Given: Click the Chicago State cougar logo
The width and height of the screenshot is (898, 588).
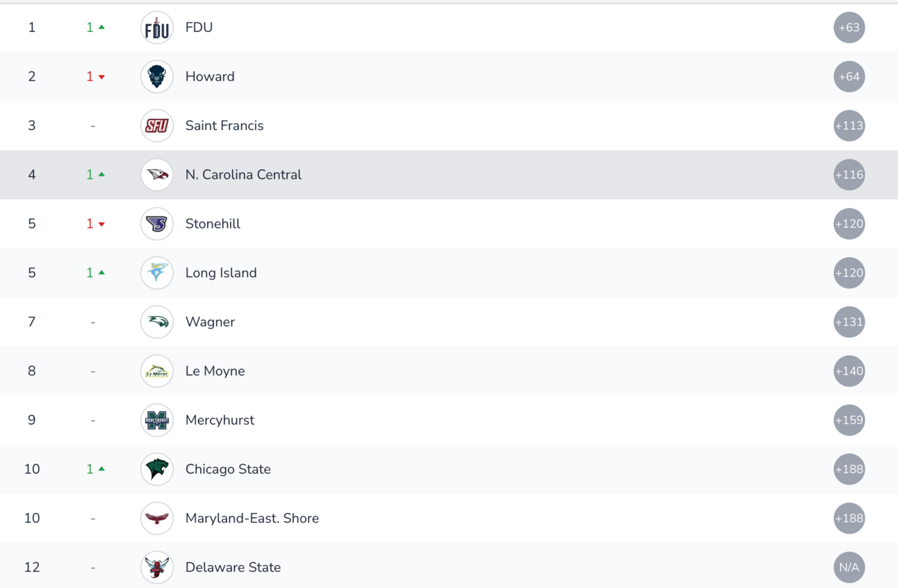Looking at the screenshot, I should pyautogui.click(x=156, y=469).
